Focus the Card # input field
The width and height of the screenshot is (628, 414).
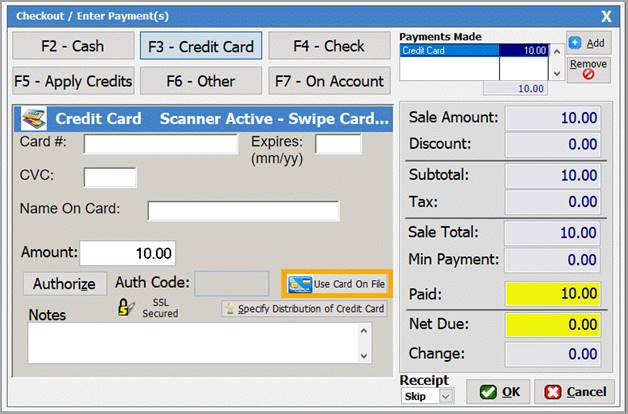pyautogui.click(x=160, y=144)
